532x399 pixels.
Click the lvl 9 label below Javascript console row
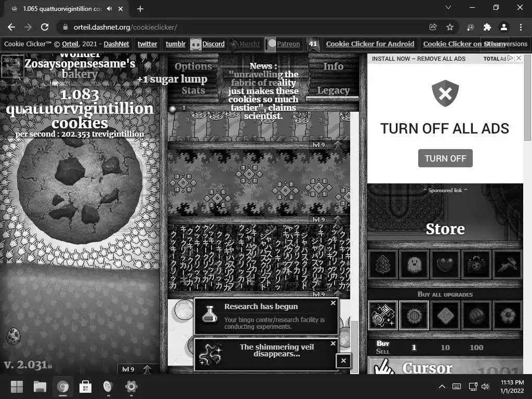click(x=318, y=294)
